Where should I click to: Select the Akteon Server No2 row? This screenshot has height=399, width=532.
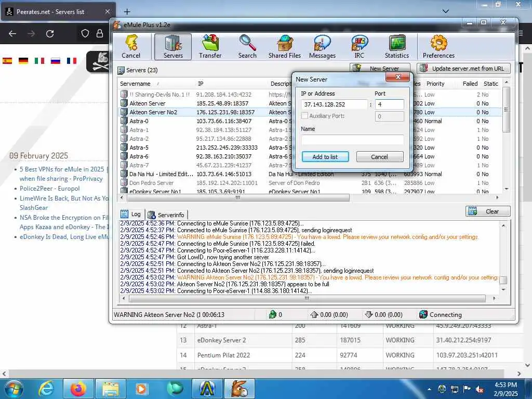[x=310, y=112]
